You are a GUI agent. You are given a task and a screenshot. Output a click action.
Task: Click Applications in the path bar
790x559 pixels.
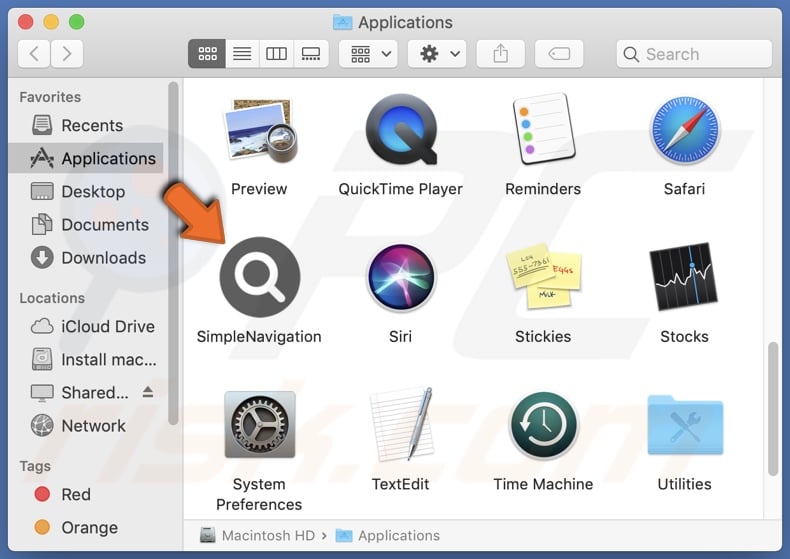pyautogui.click(x=388, y=535)
